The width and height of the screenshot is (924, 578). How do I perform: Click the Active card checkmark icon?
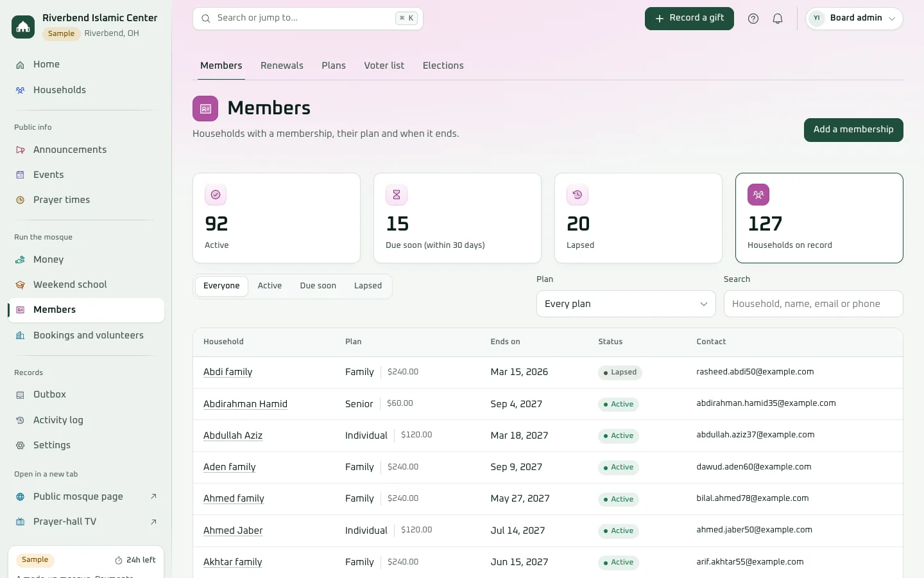click(x=216, y=195)
